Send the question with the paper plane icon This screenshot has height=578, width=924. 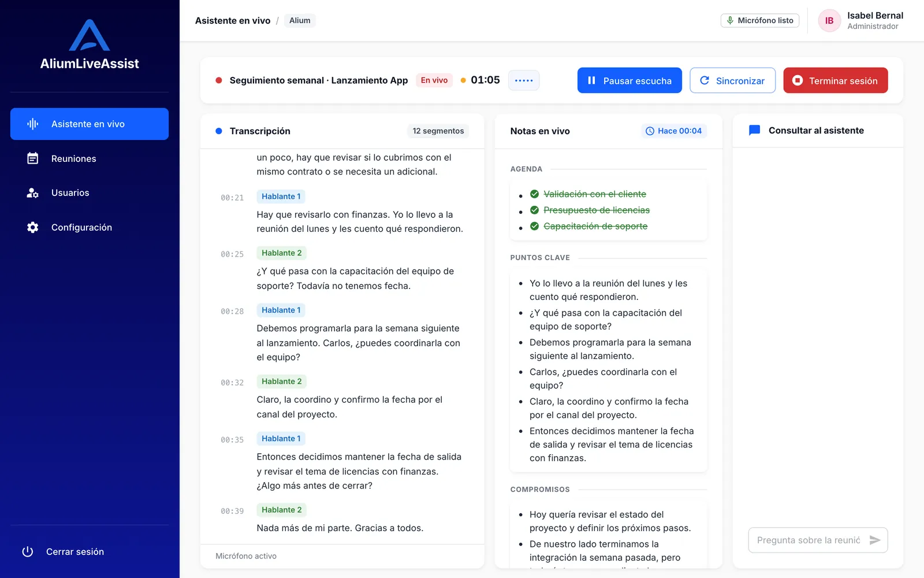[x=875, y=540]
